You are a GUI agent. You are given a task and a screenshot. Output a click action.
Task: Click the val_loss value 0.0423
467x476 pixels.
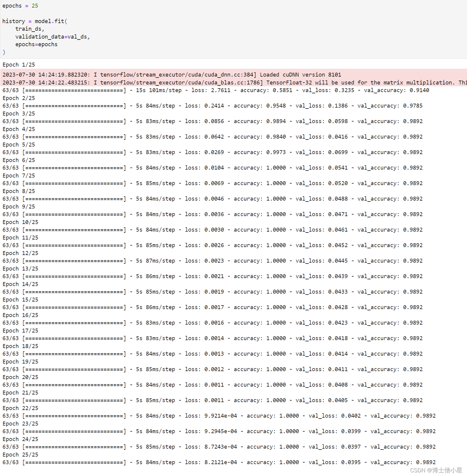tap(338, 323)
